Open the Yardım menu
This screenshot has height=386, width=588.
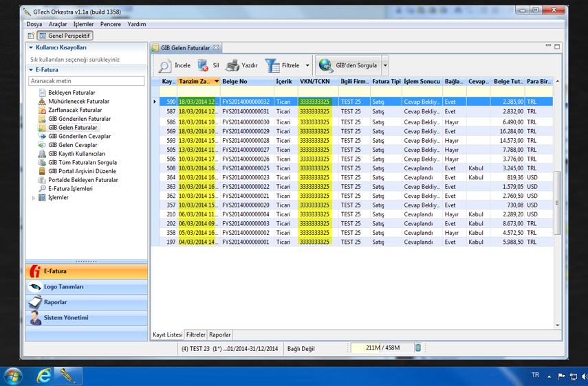click(x=136, y=24)
